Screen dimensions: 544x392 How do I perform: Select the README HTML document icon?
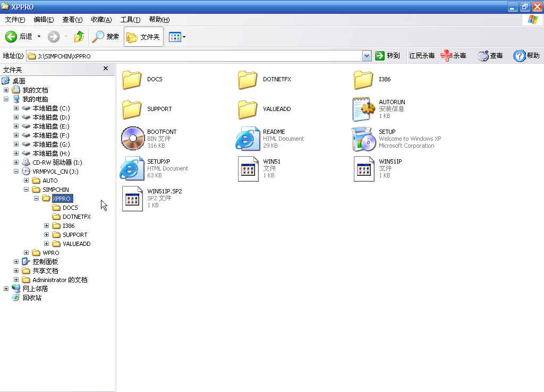click(248, 139)
